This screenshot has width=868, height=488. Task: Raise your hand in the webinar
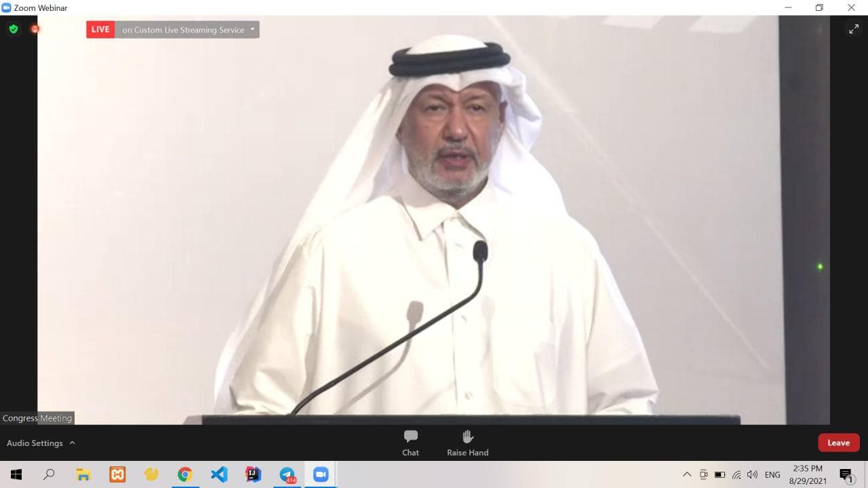tap(467, 443)
